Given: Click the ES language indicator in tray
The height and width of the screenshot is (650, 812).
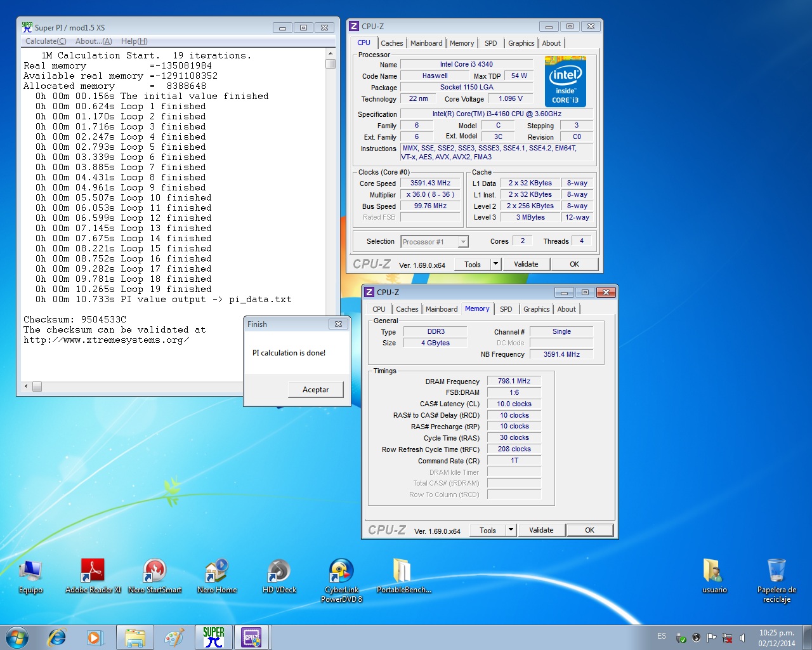Looking at the screenshot, I should [662, 636].
